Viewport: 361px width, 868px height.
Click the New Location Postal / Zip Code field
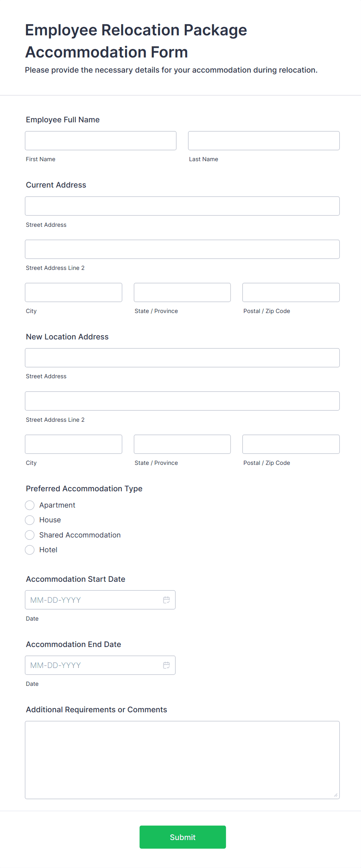290,444
